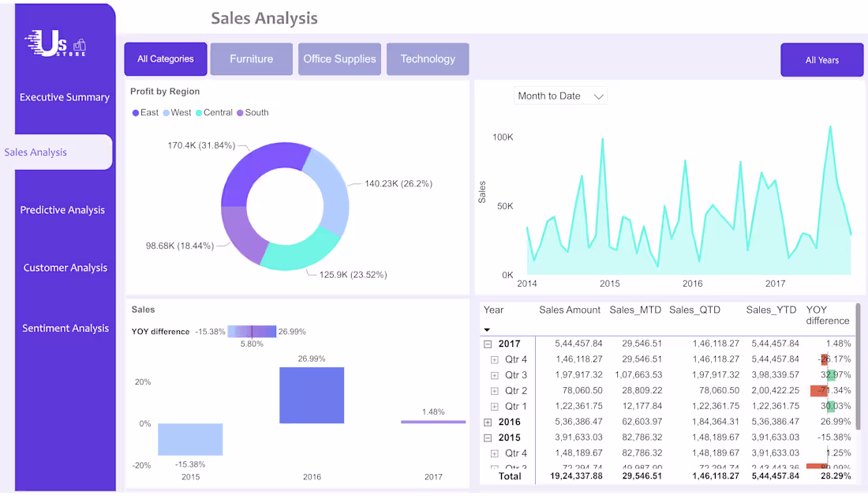Click the East legend color dot

136,113
